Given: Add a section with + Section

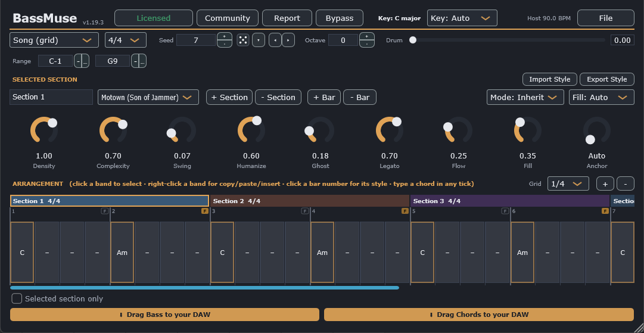Looking at the screenshot, I should coord(229,97).
